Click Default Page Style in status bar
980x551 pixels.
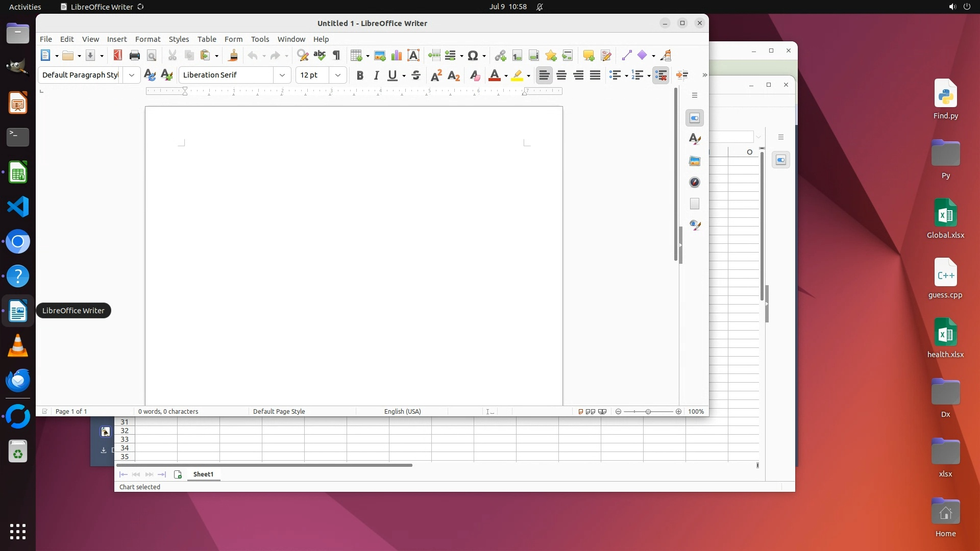[279, 412]
